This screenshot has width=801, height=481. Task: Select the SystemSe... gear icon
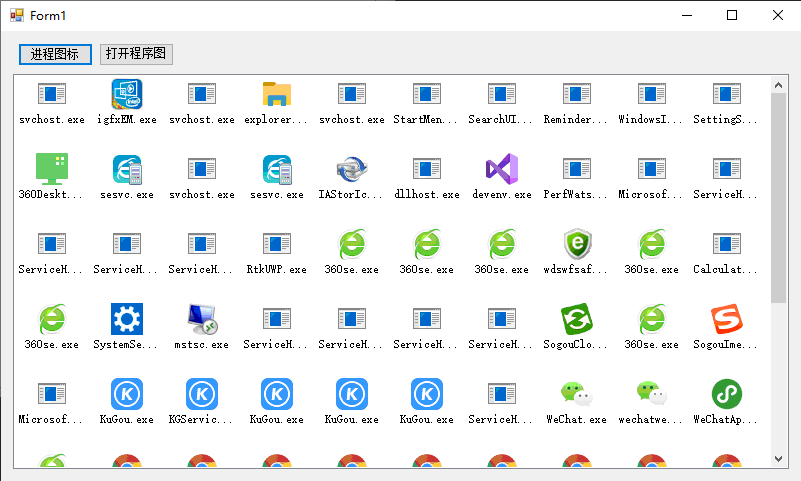pyautogui.click(x=127, y=319)
